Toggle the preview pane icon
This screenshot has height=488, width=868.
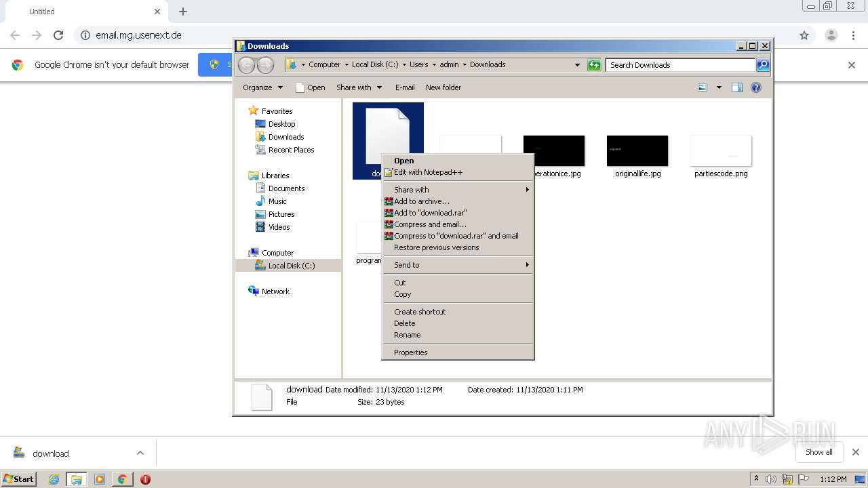point(737,87)
